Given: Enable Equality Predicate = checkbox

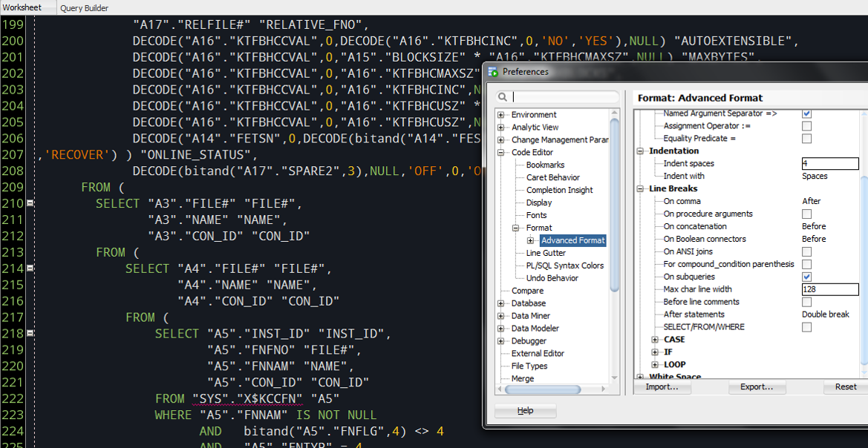Looking at the screenshot, I should point(806,138).
